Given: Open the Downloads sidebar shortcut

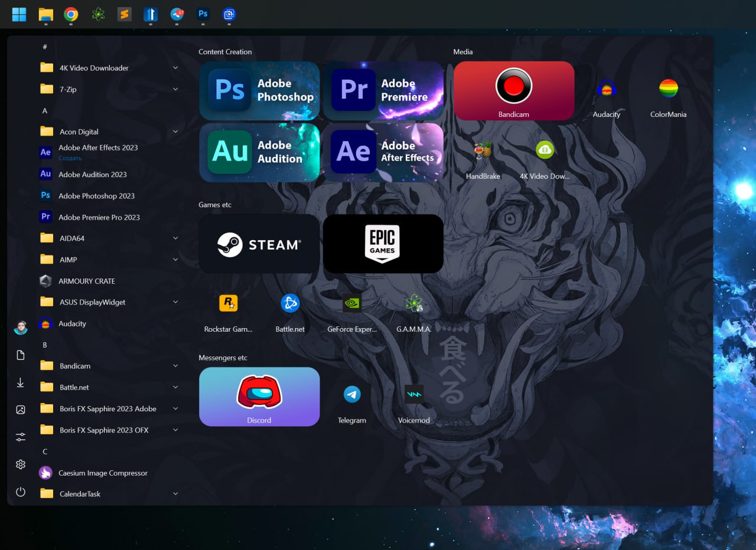Looking at the screenshot, I should [x=21, y=382].
